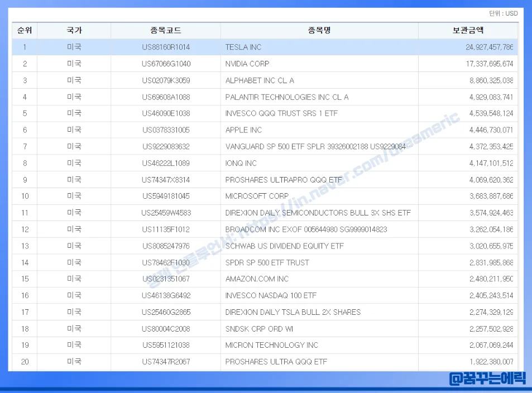Click the 17,337,695,674 custody amount

(489, 64)
